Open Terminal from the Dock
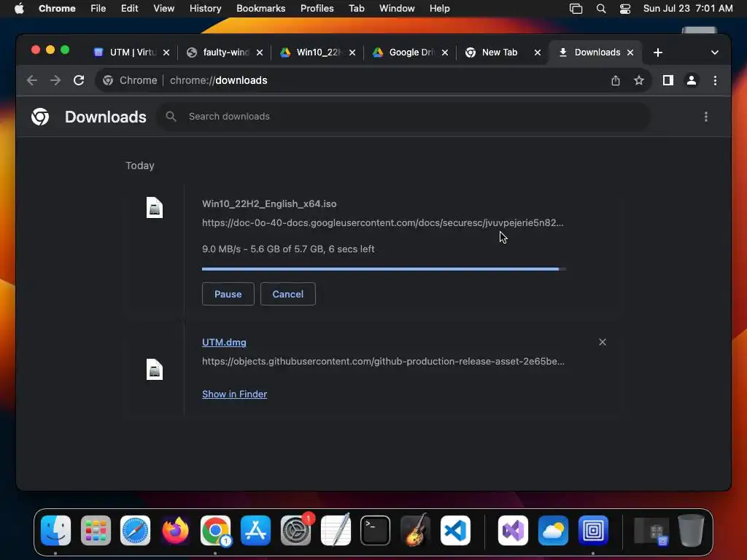 click(376, 530)
